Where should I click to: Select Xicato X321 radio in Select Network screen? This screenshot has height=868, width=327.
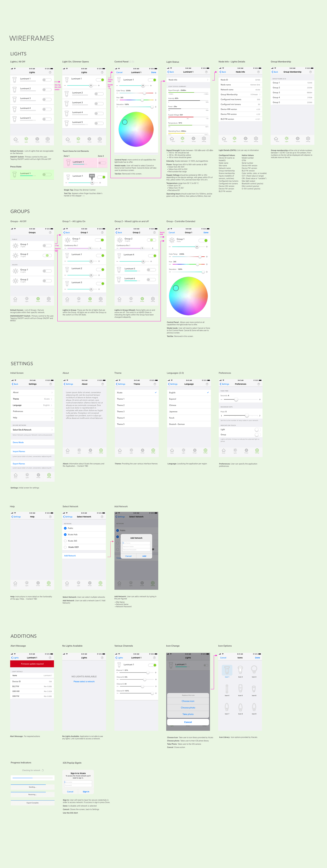(65, 547)
